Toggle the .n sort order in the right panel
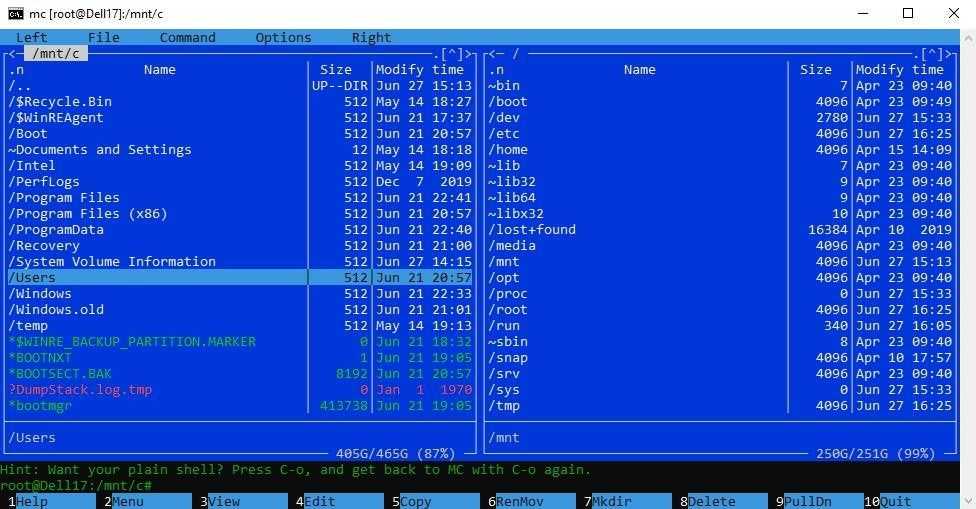The image size is (976, 509). click(x=496, y=70)
